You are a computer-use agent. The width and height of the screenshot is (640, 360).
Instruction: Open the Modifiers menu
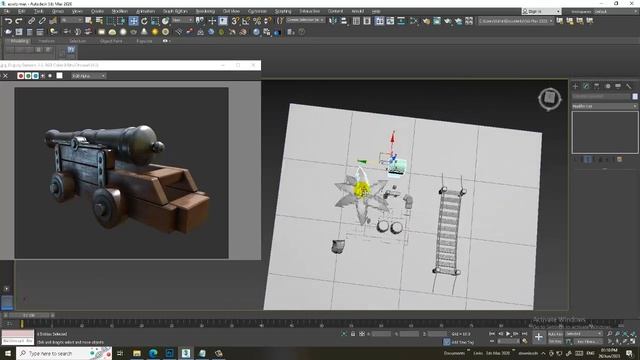120,11
